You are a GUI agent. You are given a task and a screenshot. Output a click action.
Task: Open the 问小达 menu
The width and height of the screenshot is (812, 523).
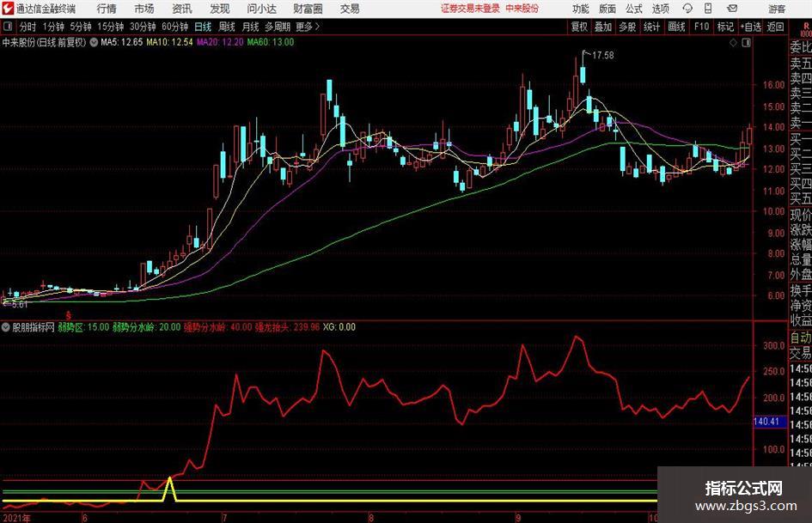click(x=261, y=9)
